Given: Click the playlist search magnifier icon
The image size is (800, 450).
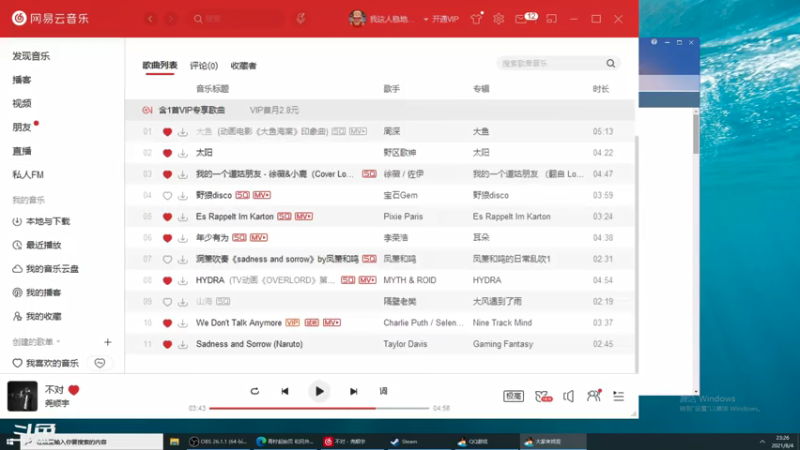Looking at the screenshot, I should click(611, 63).
